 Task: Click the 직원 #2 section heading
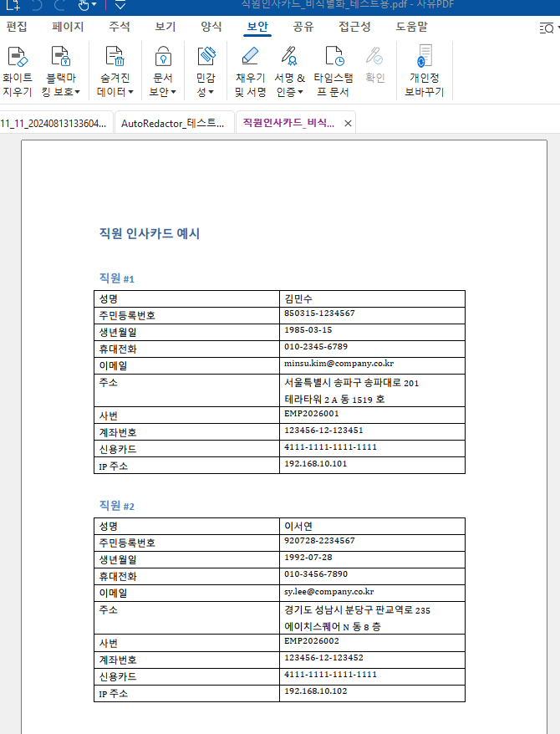[116, 506]
